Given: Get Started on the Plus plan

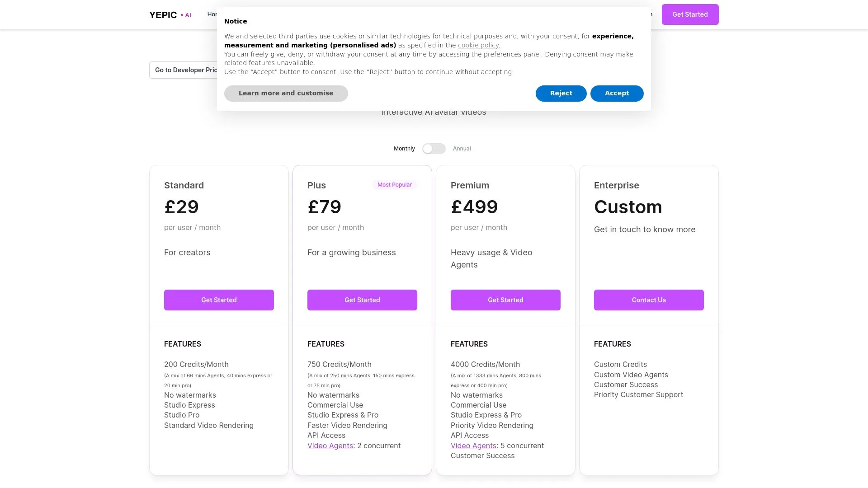Looking at the screenshot, I should tap(362, 300).
